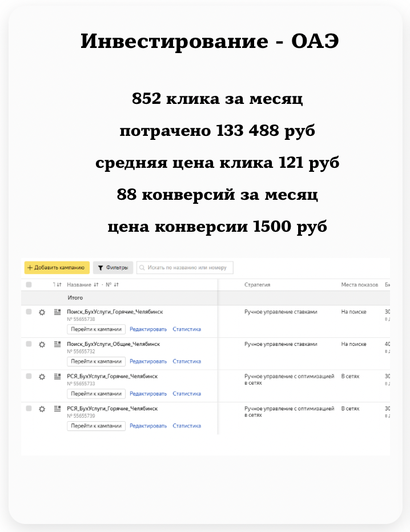
Task: Click Редактировать for campaign № 55655732
Action: (x=148, y=361)
